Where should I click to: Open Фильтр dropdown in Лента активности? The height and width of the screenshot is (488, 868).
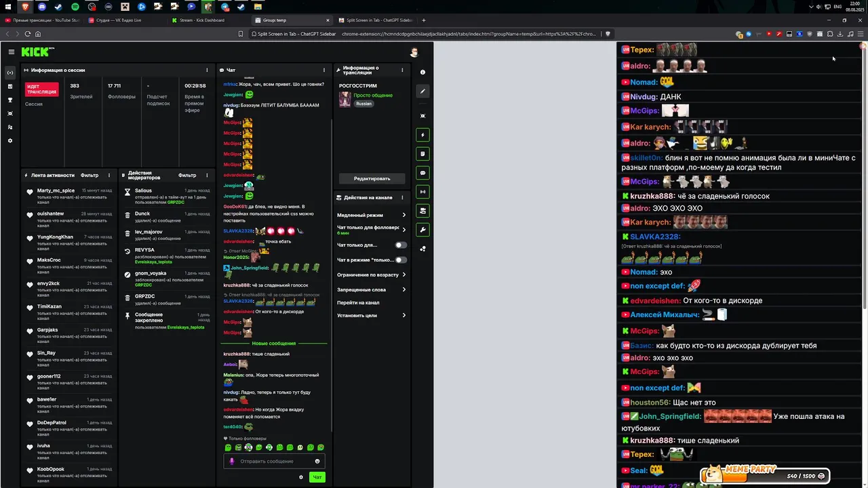[x=90, y=176]
